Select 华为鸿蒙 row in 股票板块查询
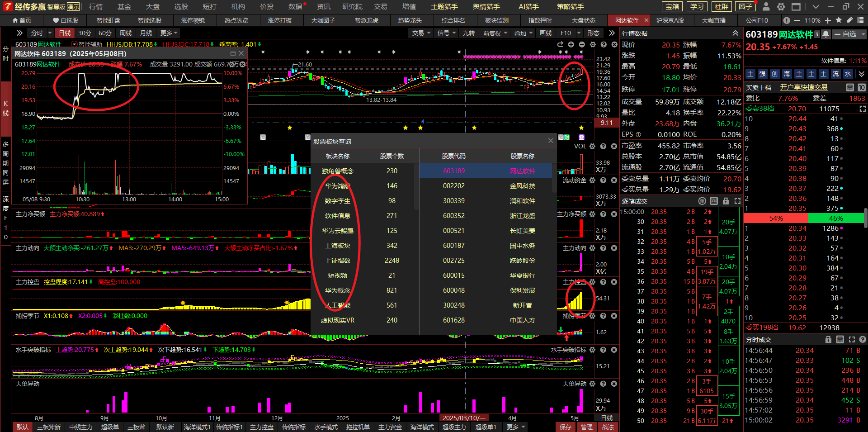The width and height of the screenshot is (868, 432). click(362, 186)
